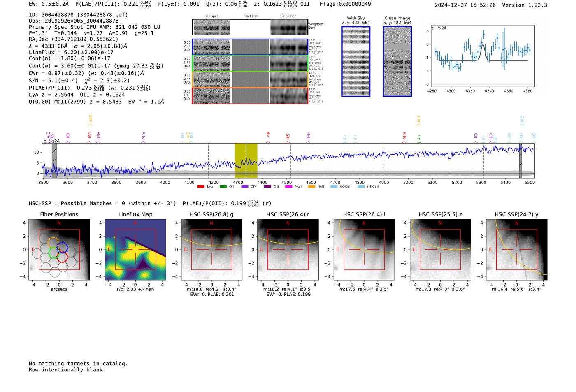576x392 pixels.
Task: Click the "ID: 3004428878" line
Action: tap(78, 15)
